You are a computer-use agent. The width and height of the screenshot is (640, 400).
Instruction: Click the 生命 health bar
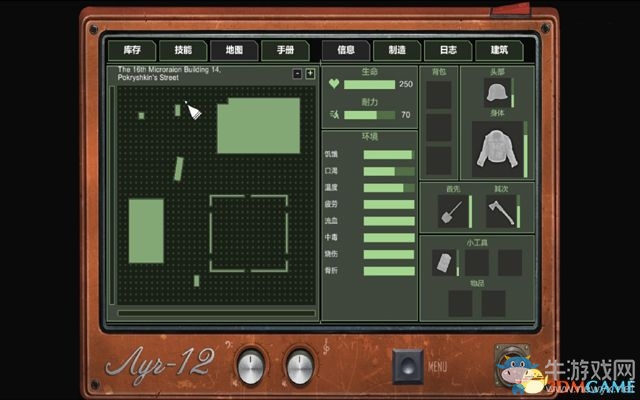[369, 84]
